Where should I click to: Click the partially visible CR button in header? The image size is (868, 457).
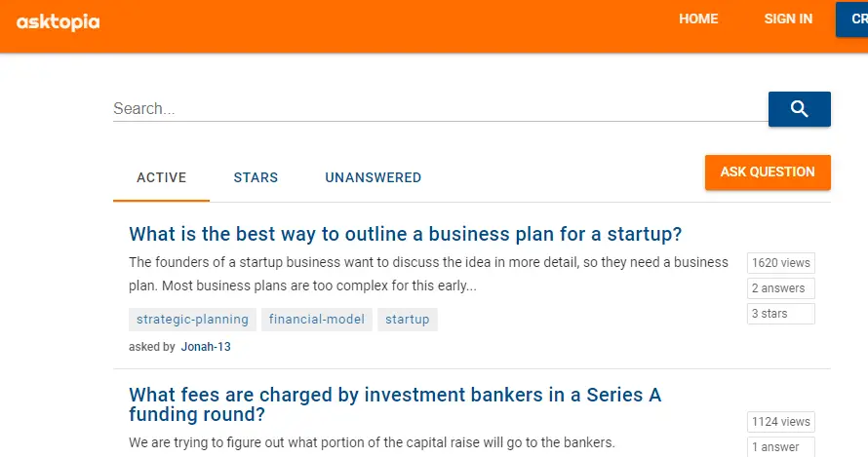coord(852,19)
